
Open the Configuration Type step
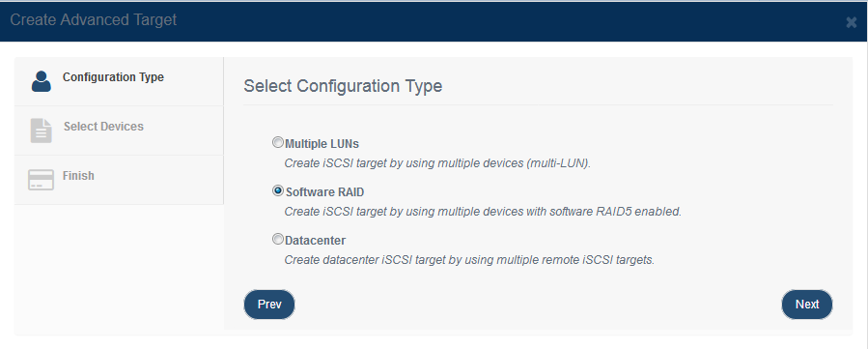(113, 77)
